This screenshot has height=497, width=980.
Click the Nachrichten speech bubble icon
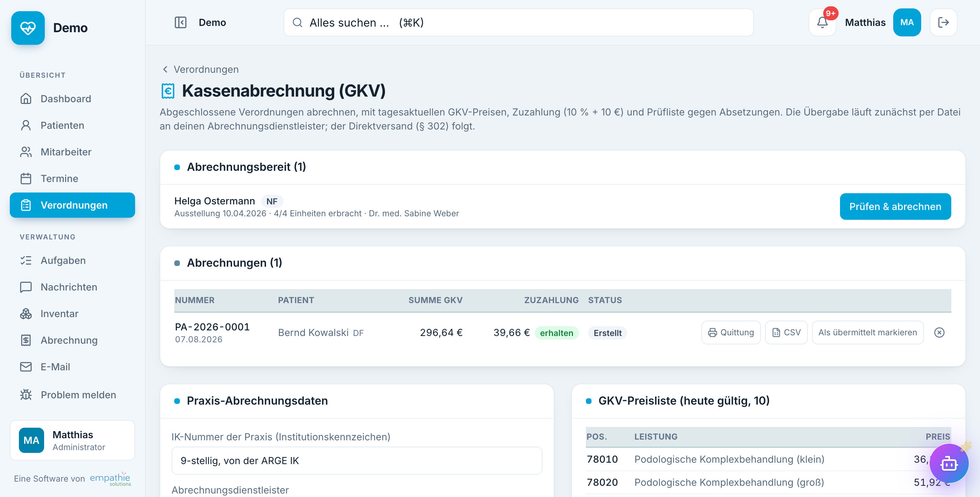26,287
